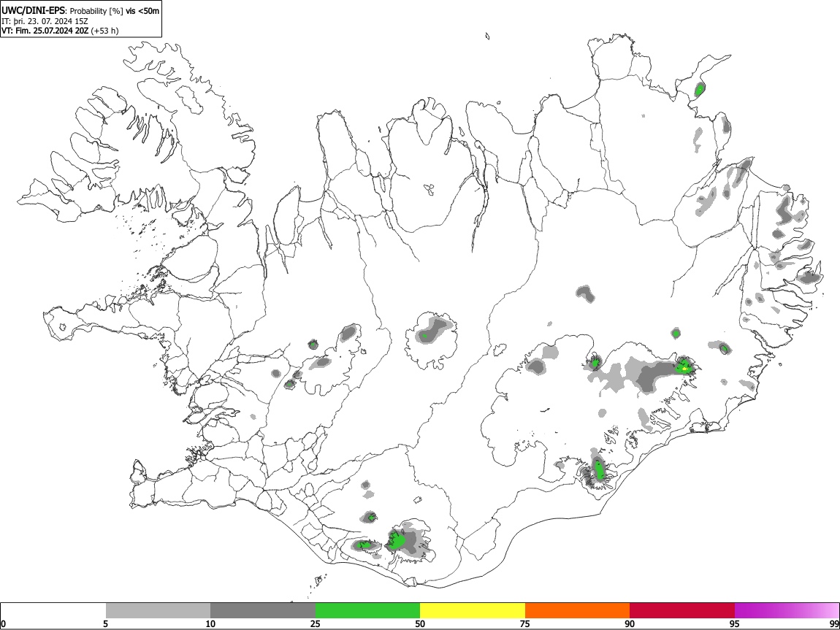This screenshot has width=840, height=630.
Task: Click the legend value '25'
Action: [316, 623]
